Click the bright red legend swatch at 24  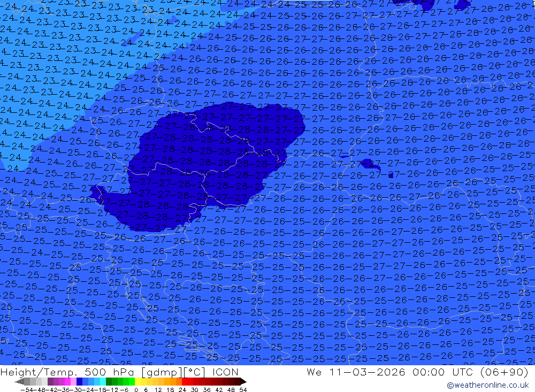[x=185, y=381]
